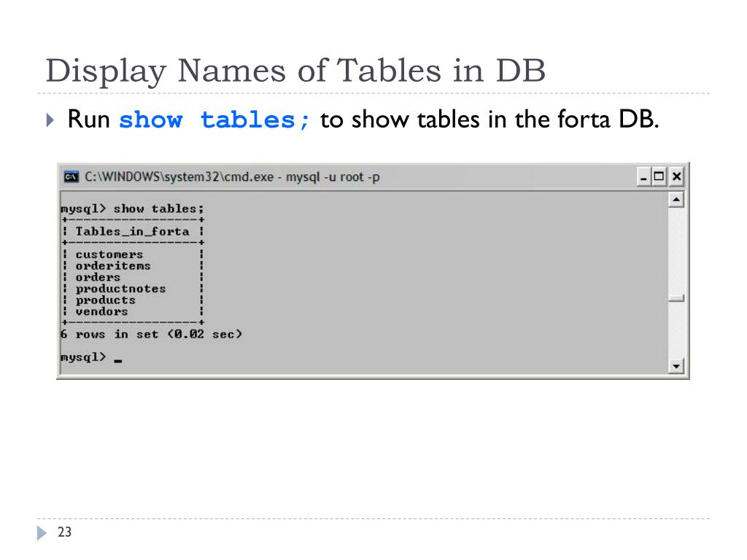Screen dimensions: 747x560
Task: Click the empty mysql> prompt line
Action: [x=91, y=357]
